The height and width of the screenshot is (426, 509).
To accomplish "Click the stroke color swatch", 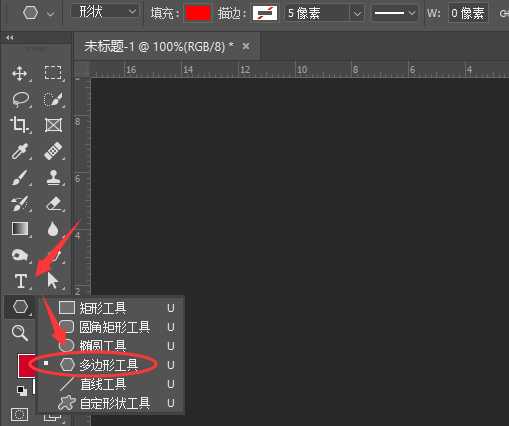I will [x=265, y=13].
